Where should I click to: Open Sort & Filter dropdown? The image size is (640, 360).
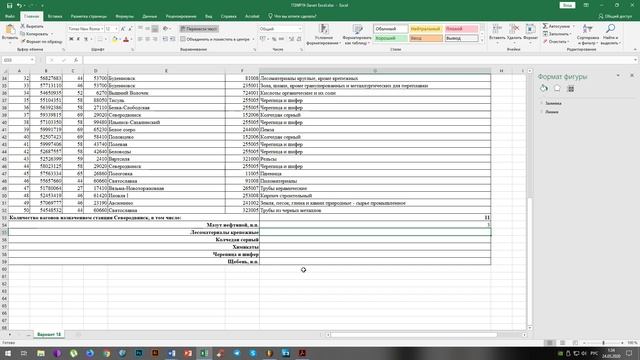tap(588, 34)
